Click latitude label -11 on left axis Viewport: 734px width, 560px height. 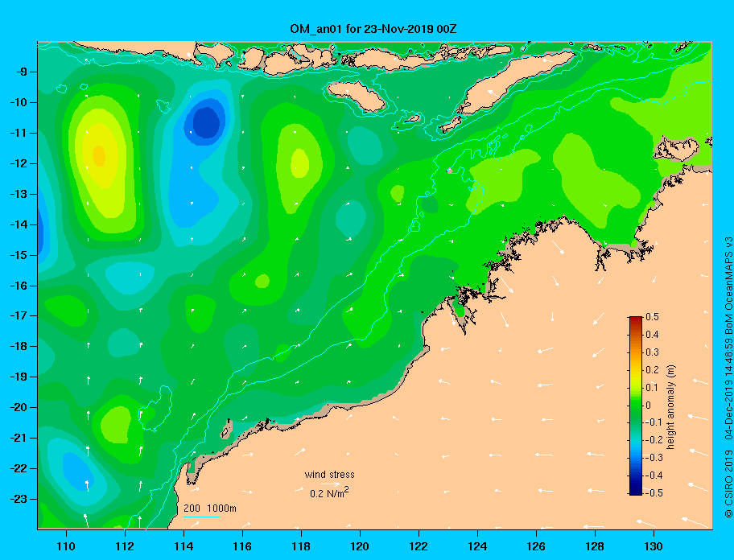tap(19, 133)
